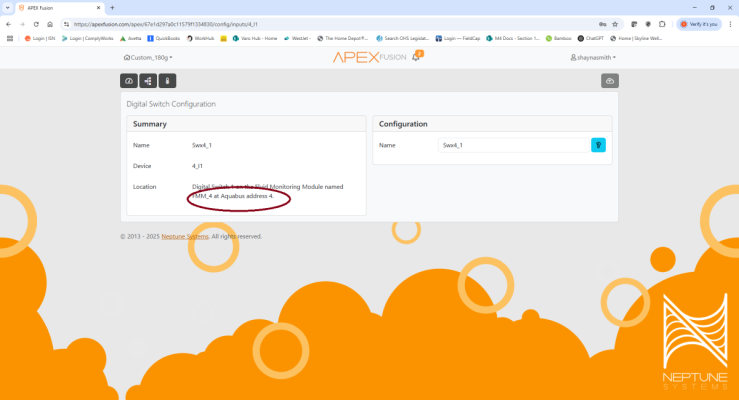Click the cloud upload button at right
The height and width of the screenshot is (400, 739).
pyautogui.click(x=610, y=81)
